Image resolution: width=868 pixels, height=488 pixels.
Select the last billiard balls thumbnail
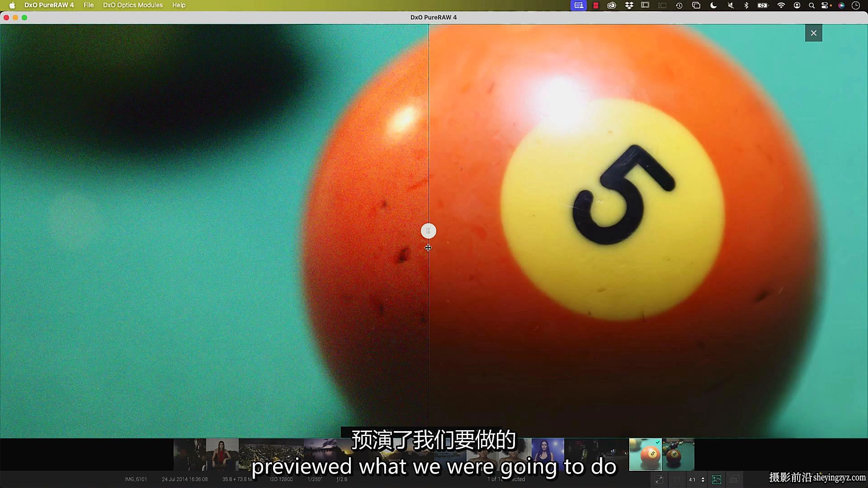click(678, 455)
